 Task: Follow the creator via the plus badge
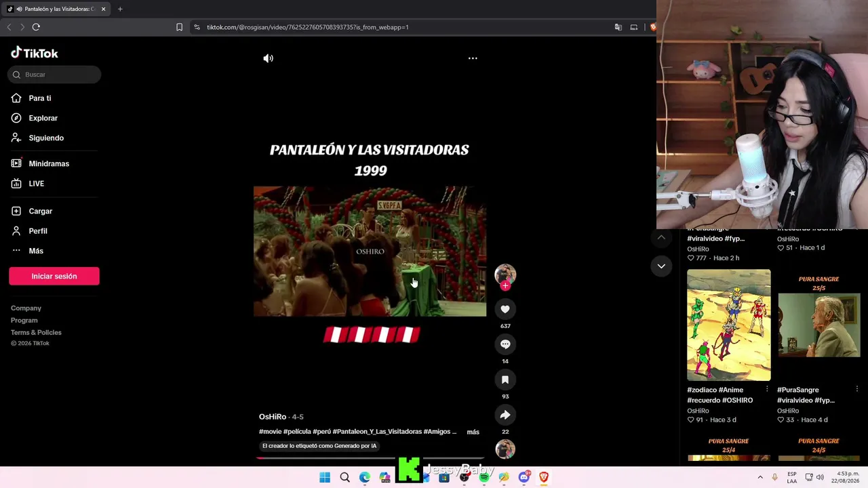tap(505, 285)
